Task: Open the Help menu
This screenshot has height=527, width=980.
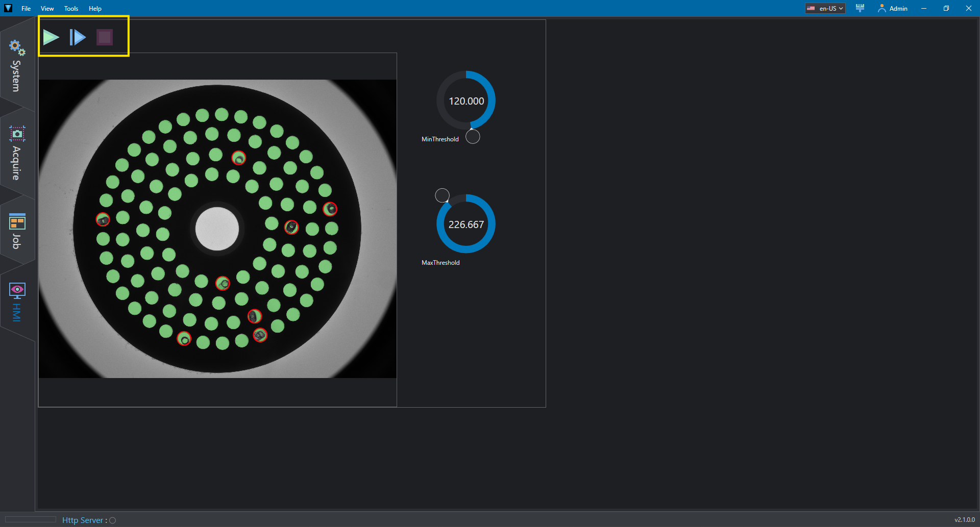Action: pos(95,8)
